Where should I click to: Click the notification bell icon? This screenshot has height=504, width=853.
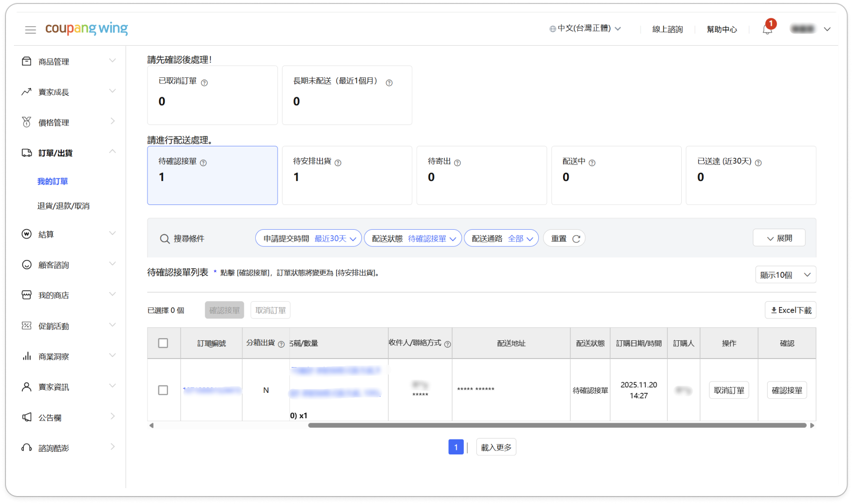767,30
